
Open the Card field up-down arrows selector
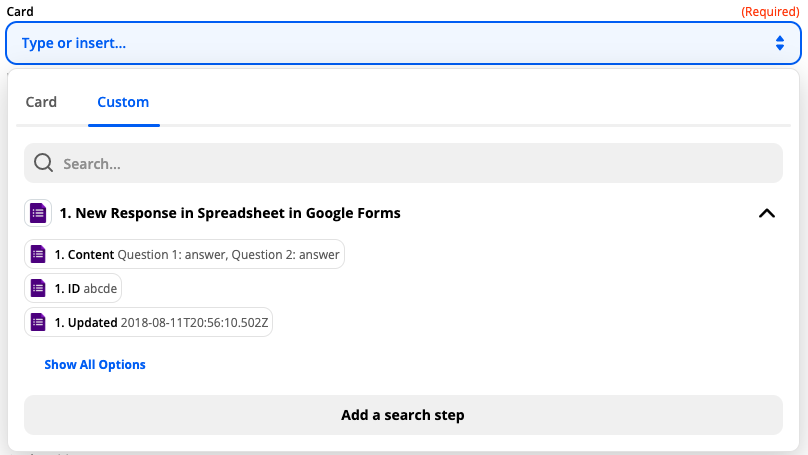(780, 43)
